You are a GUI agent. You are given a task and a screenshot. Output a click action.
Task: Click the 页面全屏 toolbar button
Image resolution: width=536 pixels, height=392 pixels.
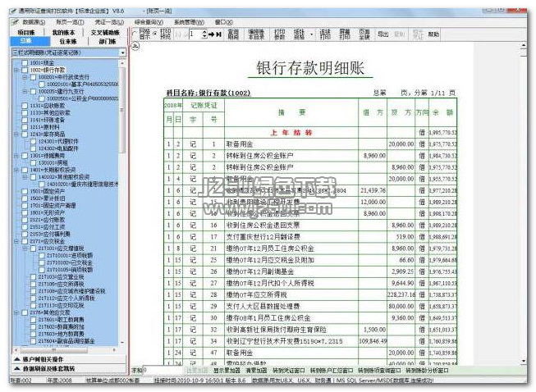[364, 34]
